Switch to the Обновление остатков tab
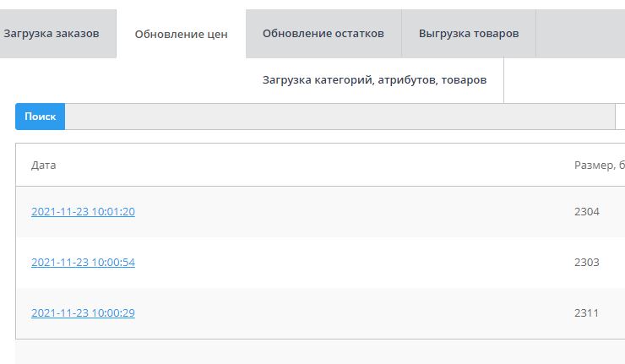The image size is (625, 364). click(323, 34)
